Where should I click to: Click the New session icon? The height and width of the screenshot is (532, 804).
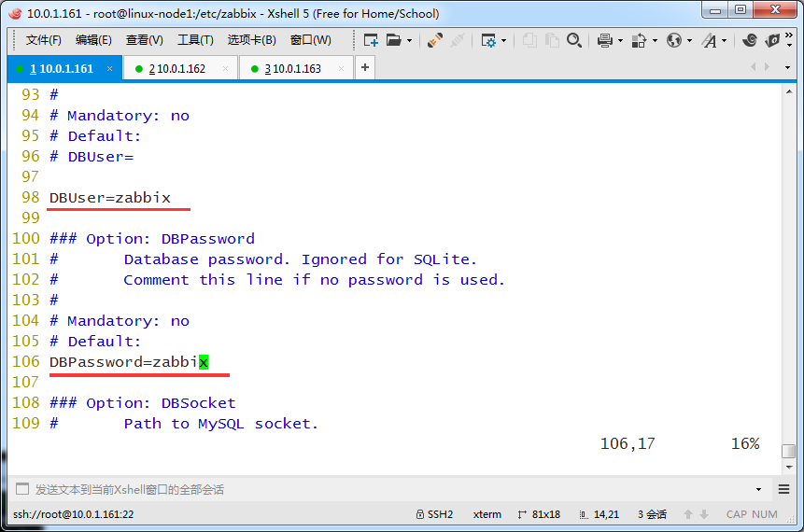pyautogui.click(x=370, y=40)
